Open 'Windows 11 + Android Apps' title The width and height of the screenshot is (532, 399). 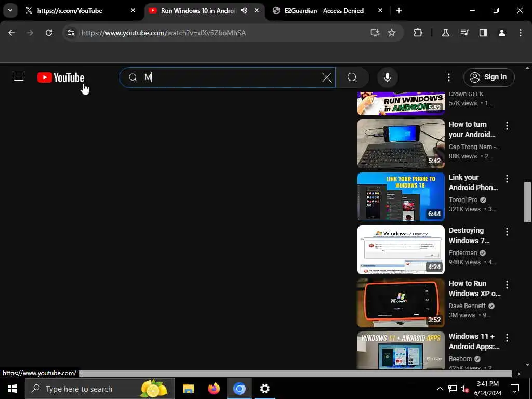pos(474,341)
